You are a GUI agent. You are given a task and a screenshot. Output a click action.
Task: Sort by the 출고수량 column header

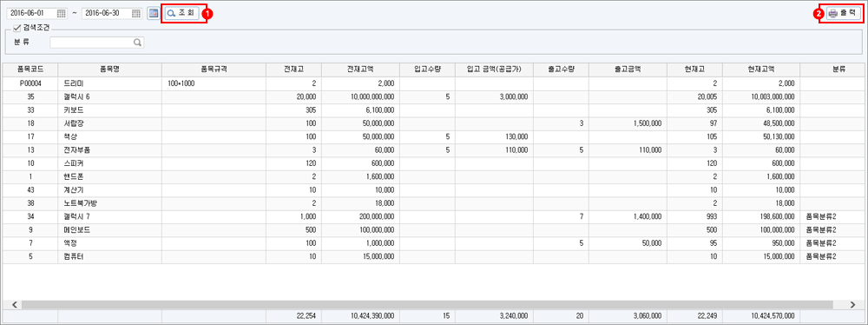[562, 70]
